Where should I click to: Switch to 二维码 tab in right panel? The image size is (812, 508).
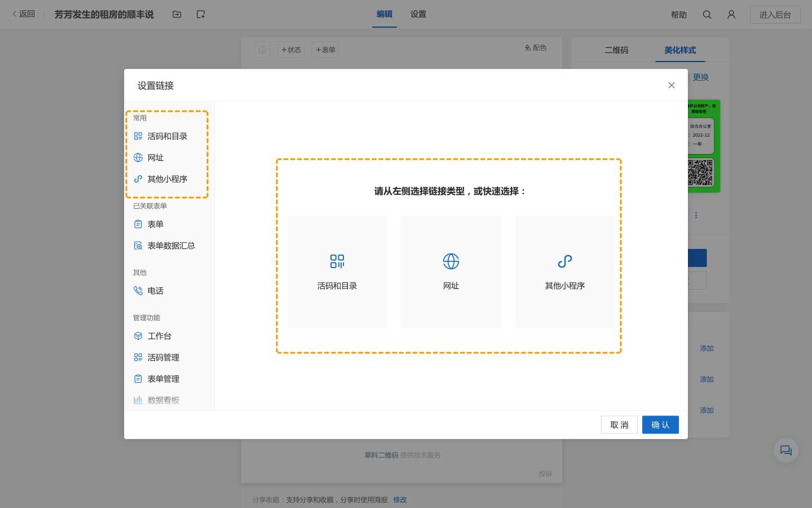[x=616, y=50]
